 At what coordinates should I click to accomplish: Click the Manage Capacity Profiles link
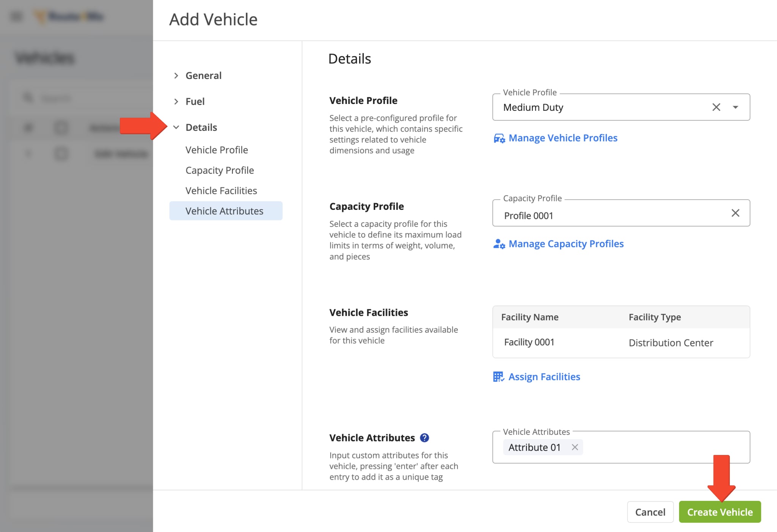pyautogui.click(x=566, y=243)
